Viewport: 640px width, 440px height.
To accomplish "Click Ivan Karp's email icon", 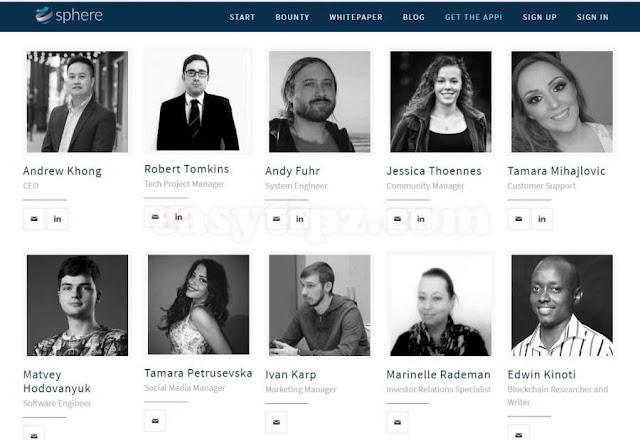I will coord(276,422).
